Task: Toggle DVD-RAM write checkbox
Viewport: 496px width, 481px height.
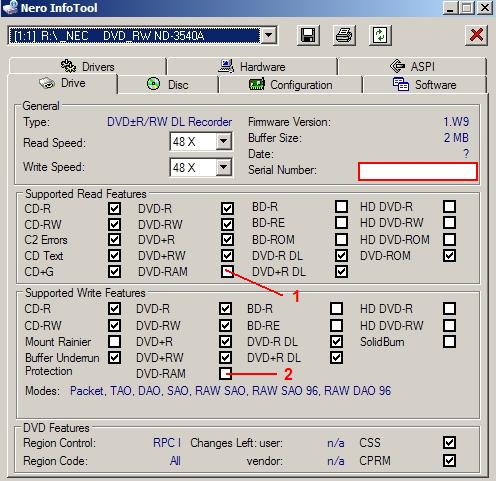Action: click(x=225, y=373)
